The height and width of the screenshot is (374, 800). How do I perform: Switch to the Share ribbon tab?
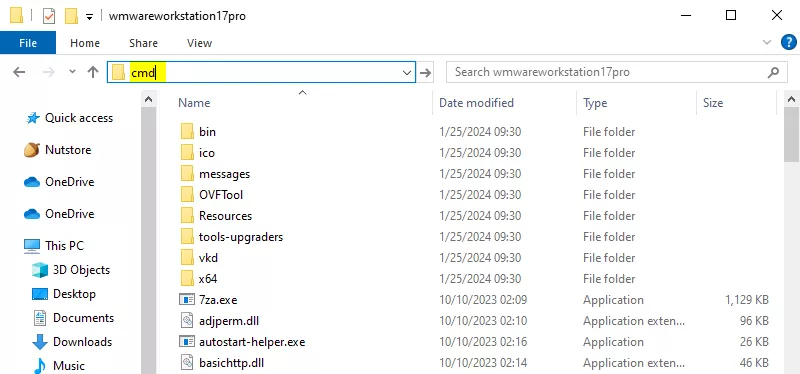143,43
